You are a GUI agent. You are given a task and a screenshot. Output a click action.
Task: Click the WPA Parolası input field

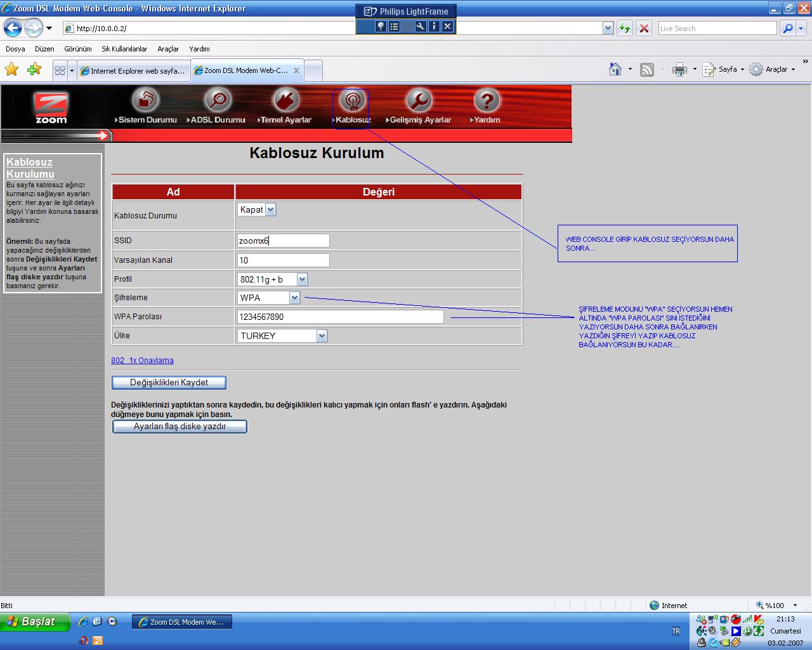(x=340, y=317)
